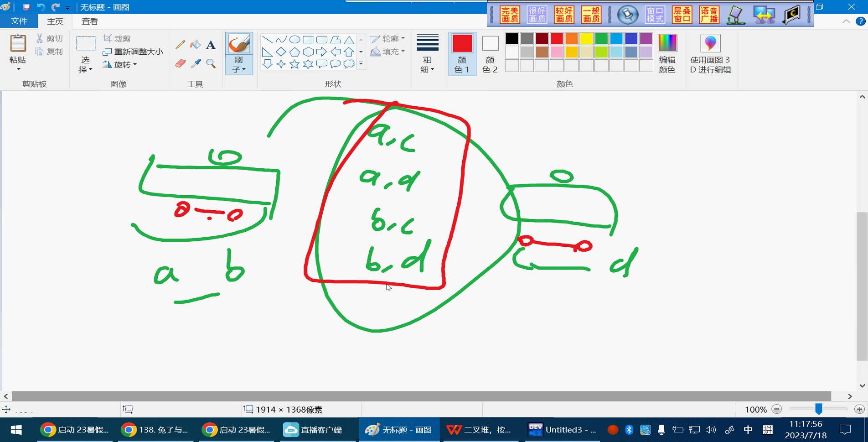
Task: Switch to the Home (主页) tab
Action: click(55, 21)
